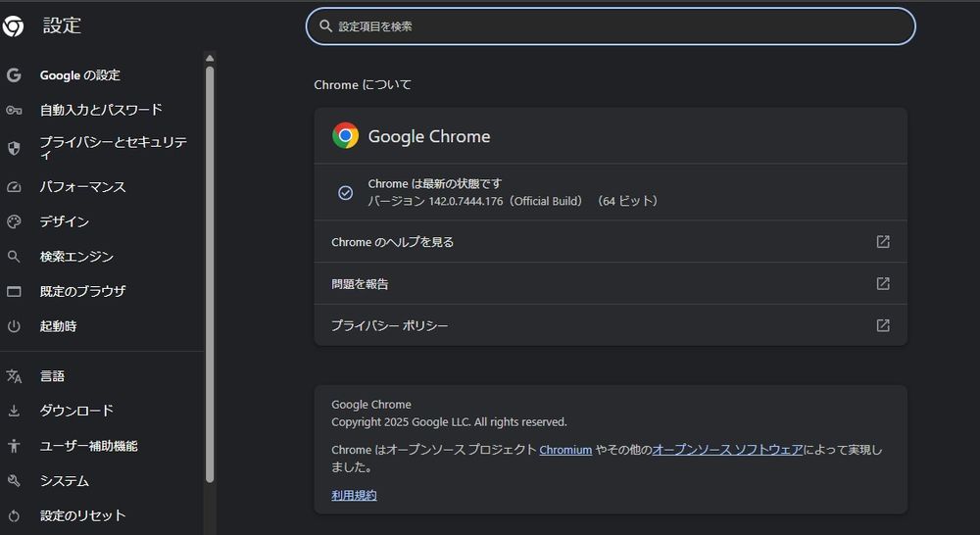This screenshot has height=535, width=980.
Task: Click the translate icon for 言語
Action: [14, 376]
